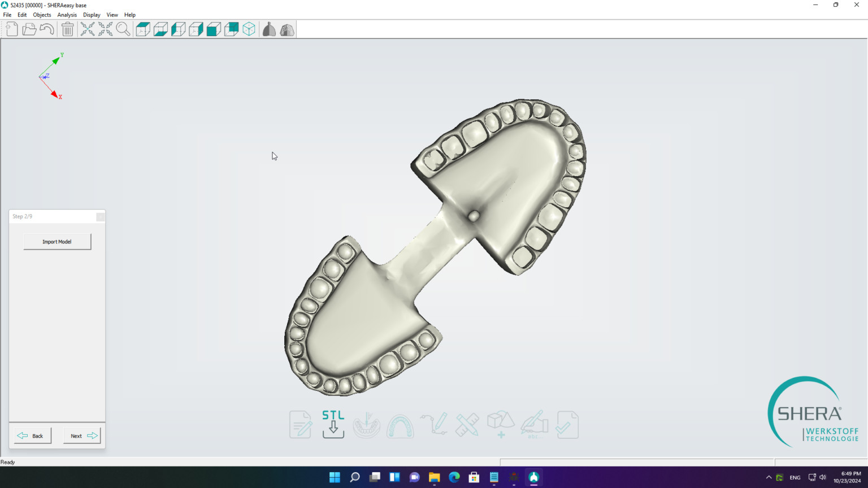Advance with the Next button
868x488 pixels.
point(82,435)
